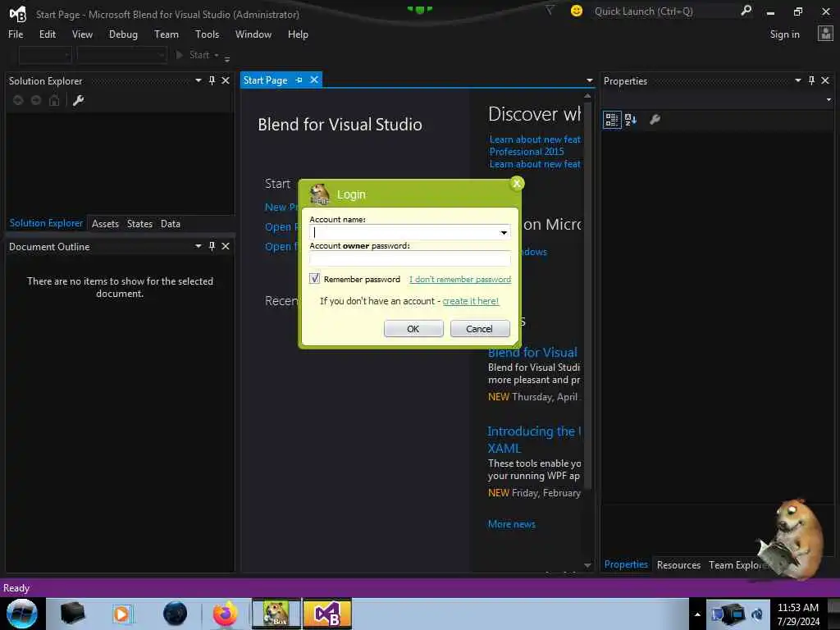840x630 pixels.
Task: Pin the Document Outline panel
Action: [x=212, y=246]
